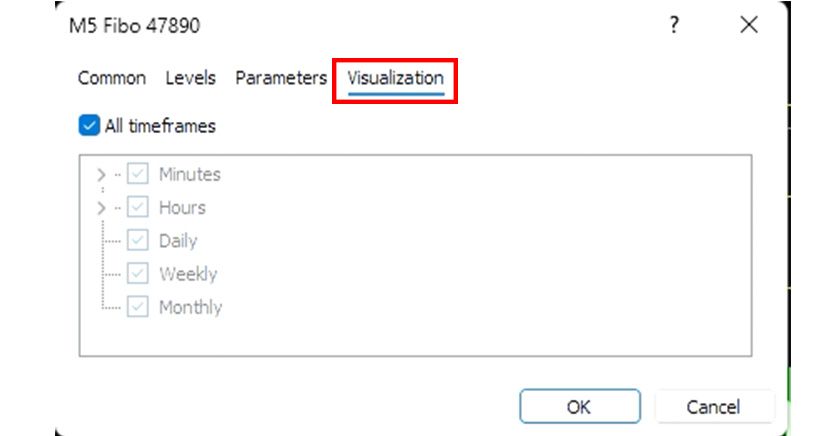The width and height of the screenshot is (840, 436).
Task: Toggle the Weekly checkbox
Action: click(x=138, y=274)
